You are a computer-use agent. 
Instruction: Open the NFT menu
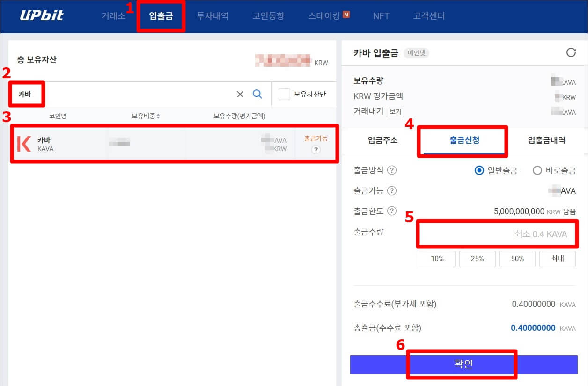click(381, 16)
